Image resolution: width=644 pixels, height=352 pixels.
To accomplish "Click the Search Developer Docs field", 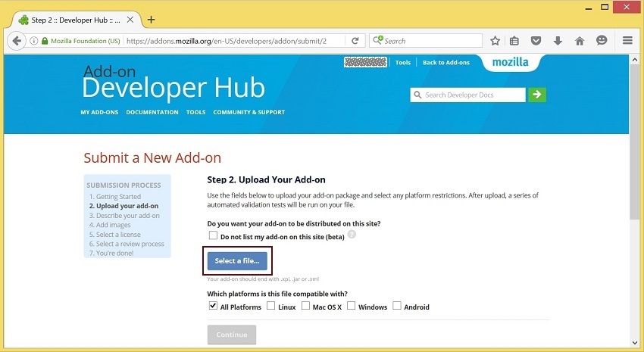I will coord(467,95).
